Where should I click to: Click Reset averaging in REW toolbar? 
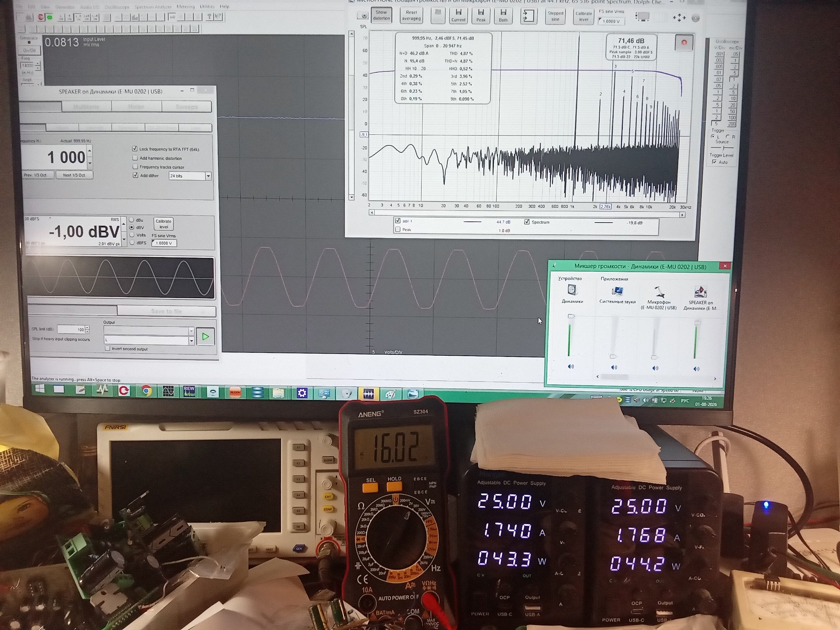pos(411,16)
